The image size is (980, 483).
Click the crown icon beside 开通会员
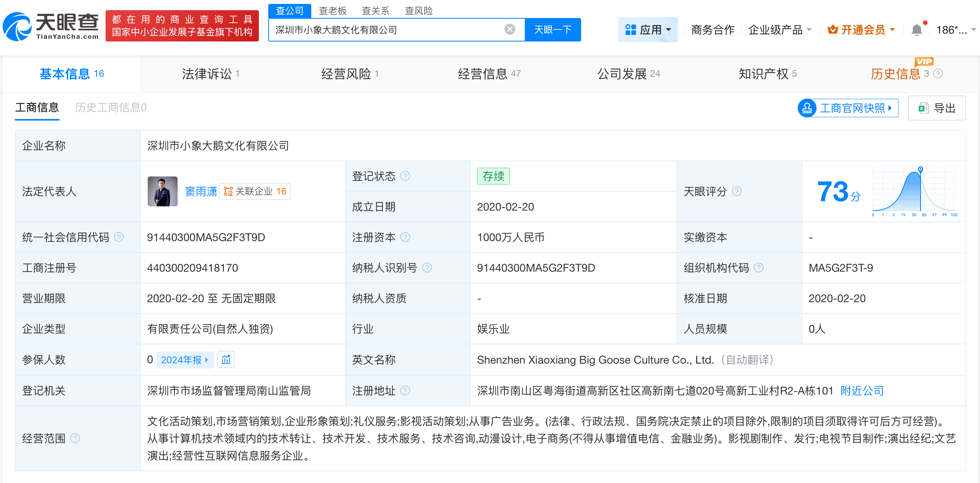coord(833,29)
